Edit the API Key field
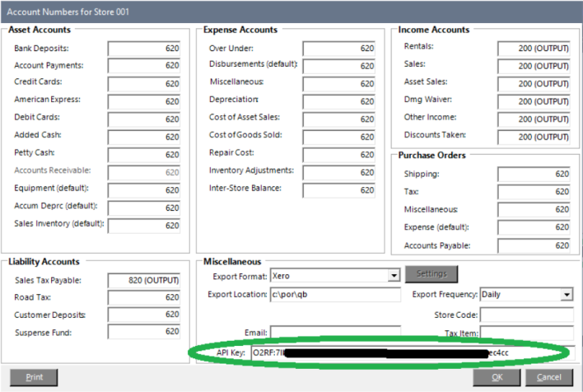583x392 pixels. point(413,352)
